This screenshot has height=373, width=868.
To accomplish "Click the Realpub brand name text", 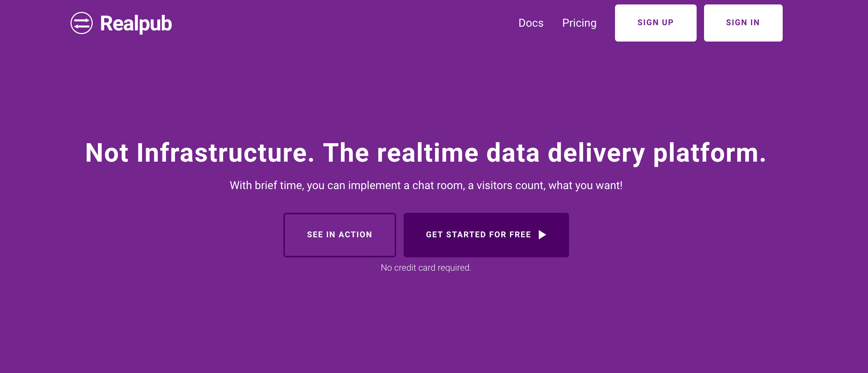I will point(135,23).
